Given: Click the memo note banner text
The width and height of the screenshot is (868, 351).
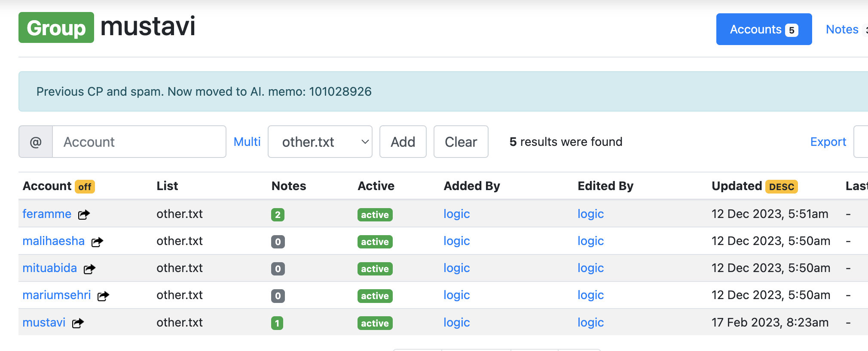Looking at the screenshot, I should point(204,91).
